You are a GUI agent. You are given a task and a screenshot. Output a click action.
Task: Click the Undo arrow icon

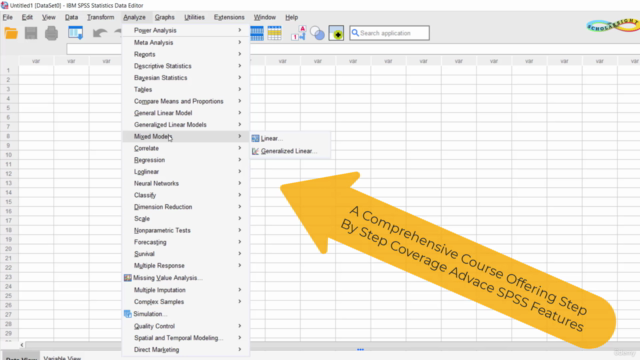tap(100, 33)
